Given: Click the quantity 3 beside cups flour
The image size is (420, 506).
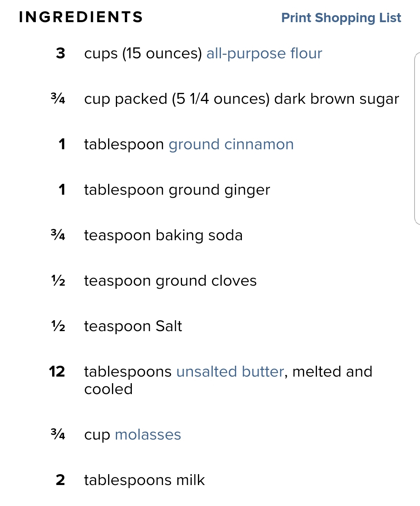Looking at the screenshot, I should [x=60, y=53].
